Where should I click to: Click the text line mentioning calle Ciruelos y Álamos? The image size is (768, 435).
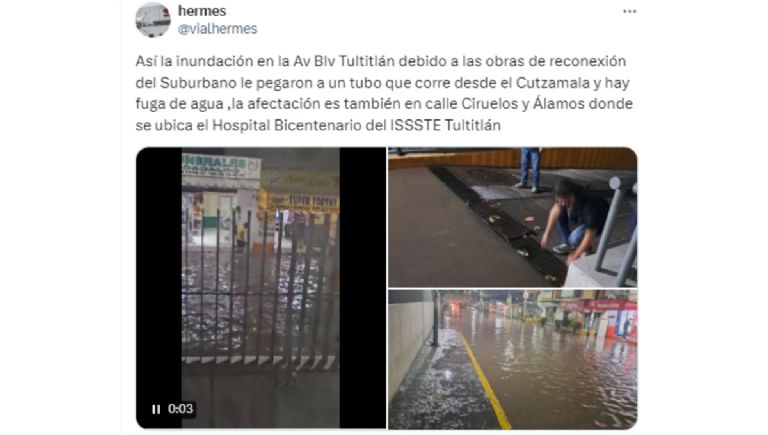point(384,104)
